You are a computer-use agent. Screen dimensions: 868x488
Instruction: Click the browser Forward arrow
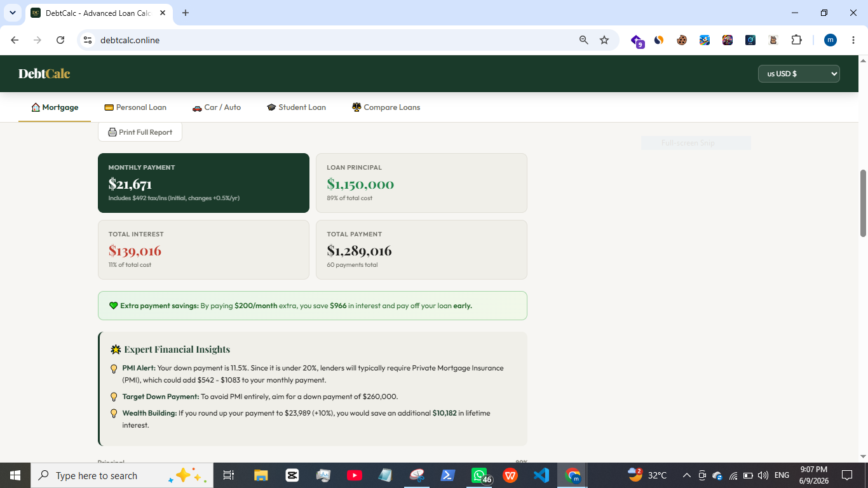point(37,40)
